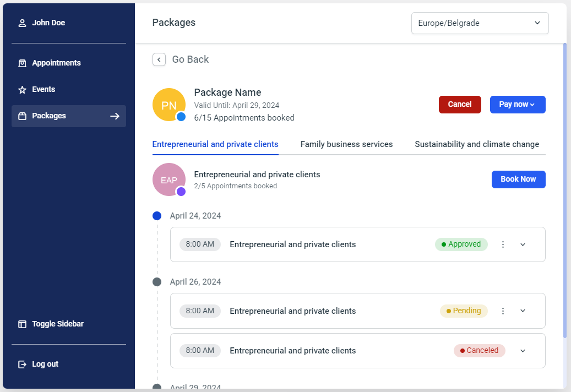Click the Toggle Sidebar label
The height and width of the screenshot is (392, 571).
58,324
